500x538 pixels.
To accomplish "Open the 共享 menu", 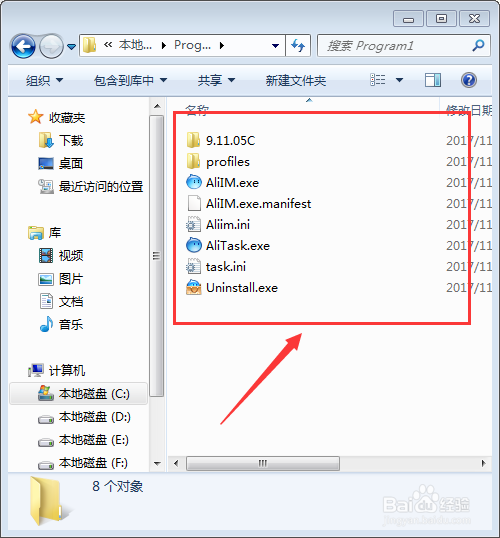I will [x=216, y=81].
